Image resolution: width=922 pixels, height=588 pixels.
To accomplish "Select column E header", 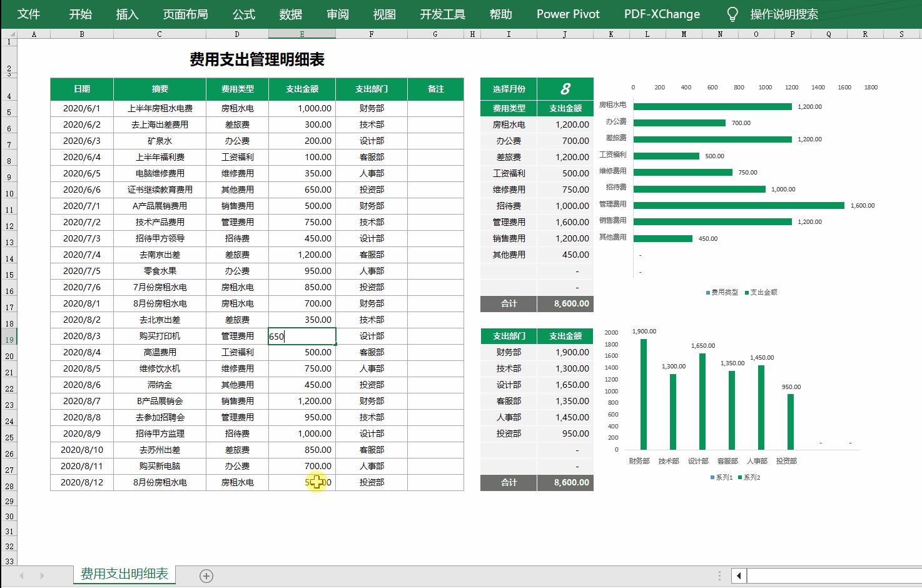I will coord(302,34).
